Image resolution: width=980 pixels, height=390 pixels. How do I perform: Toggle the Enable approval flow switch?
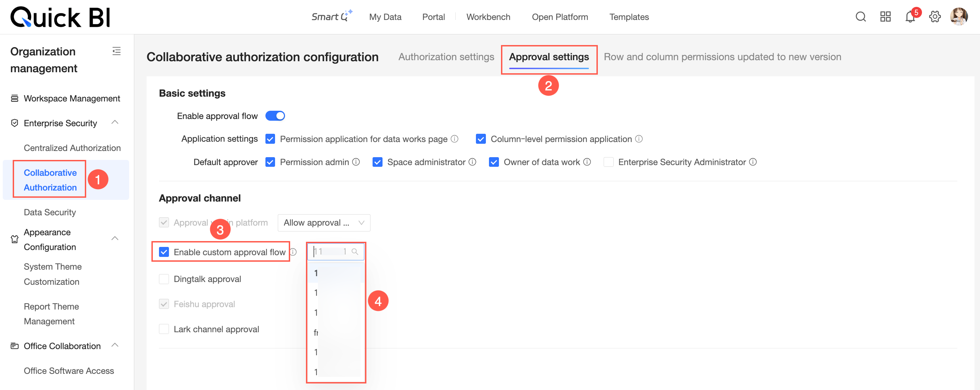tap(275, 116)
